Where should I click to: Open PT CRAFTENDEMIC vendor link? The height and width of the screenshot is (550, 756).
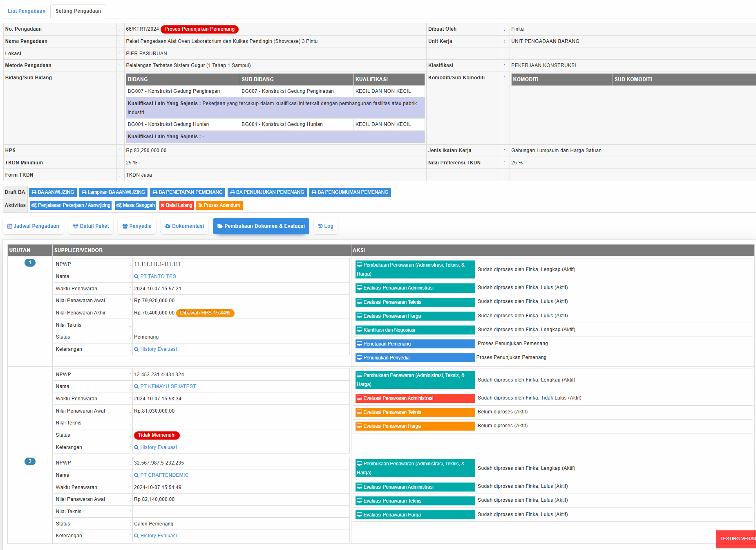tap(164, 475)
